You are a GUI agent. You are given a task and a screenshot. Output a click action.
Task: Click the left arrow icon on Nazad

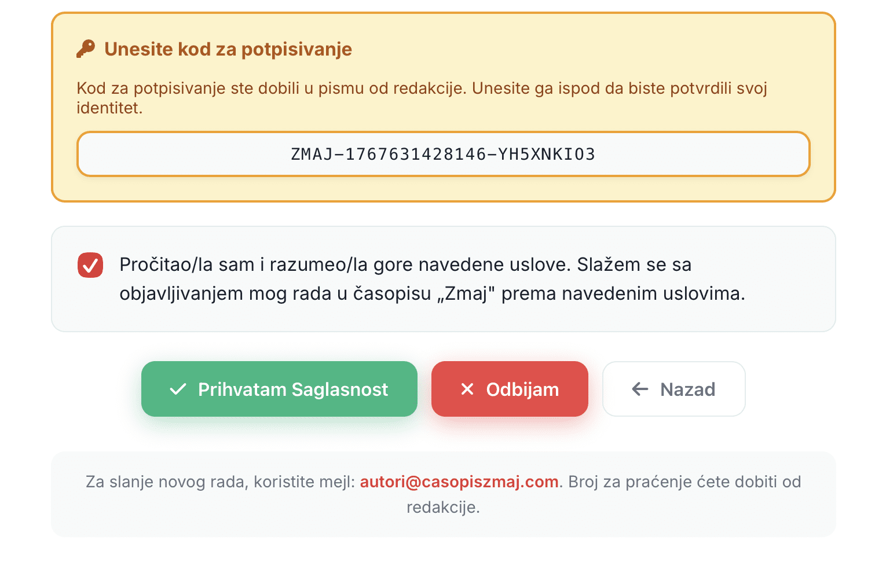[x=640, y=389]
